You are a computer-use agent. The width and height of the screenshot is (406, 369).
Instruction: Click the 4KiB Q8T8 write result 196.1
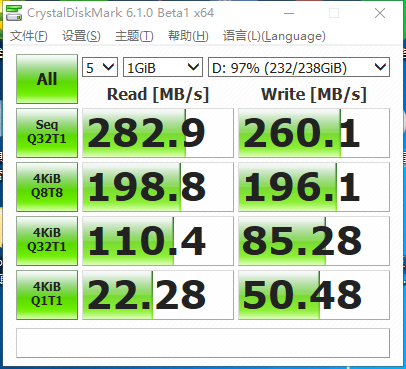click(314, 187)
